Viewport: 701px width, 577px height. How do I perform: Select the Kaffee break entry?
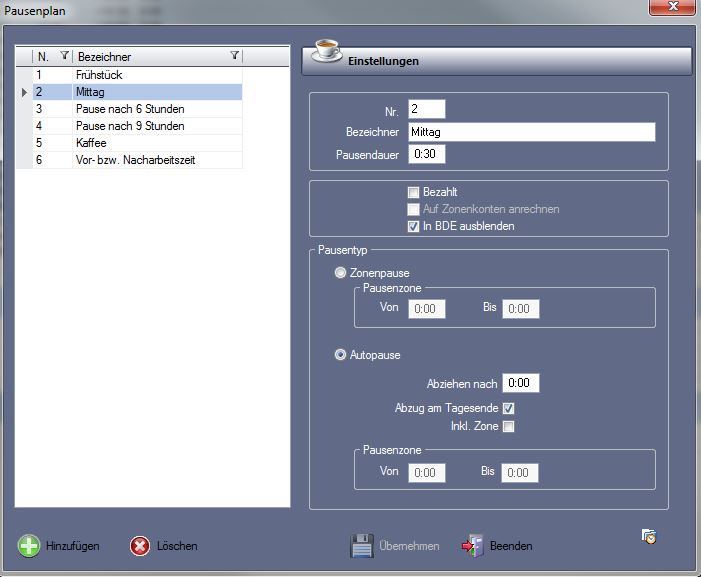coord(91,142)
